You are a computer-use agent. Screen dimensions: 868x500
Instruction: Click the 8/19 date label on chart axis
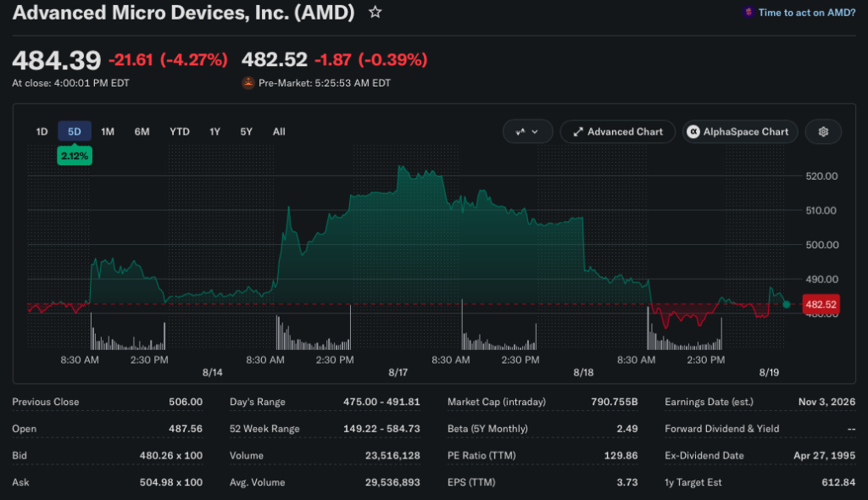click(769, 373)
